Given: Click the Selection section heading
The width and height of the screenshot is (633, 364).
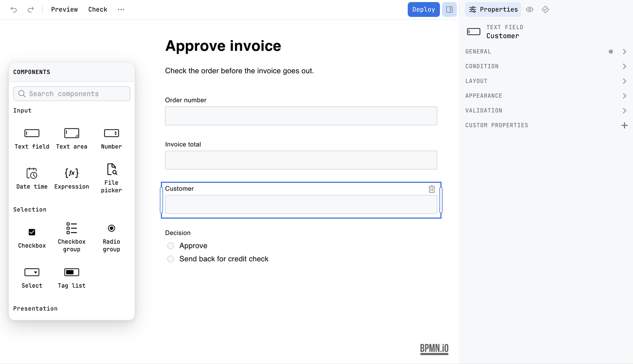Looking at the screenshot, I should (x=30, y=209).
